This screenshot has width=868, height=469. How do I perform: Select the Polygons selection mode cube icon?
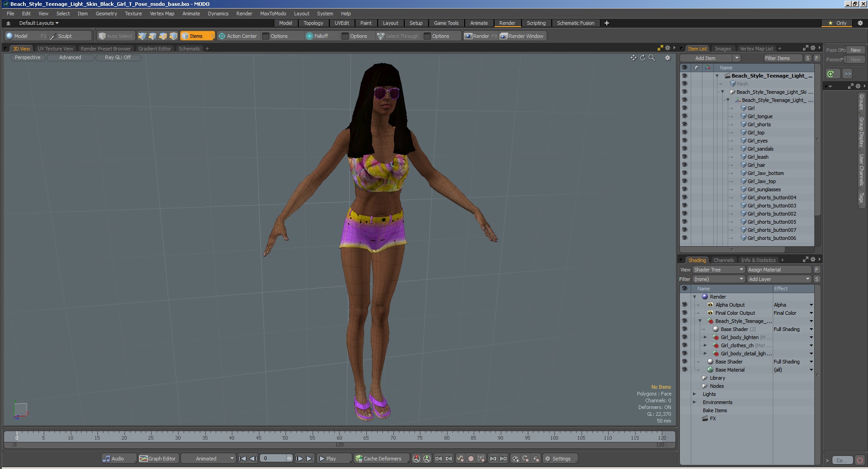(x=163, y=36)
